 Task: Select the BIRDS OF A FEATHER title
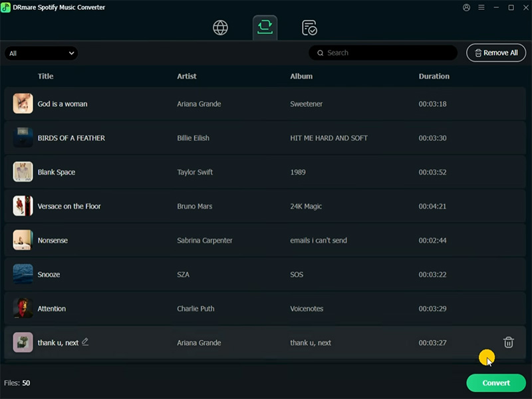(x=71, y=138)
